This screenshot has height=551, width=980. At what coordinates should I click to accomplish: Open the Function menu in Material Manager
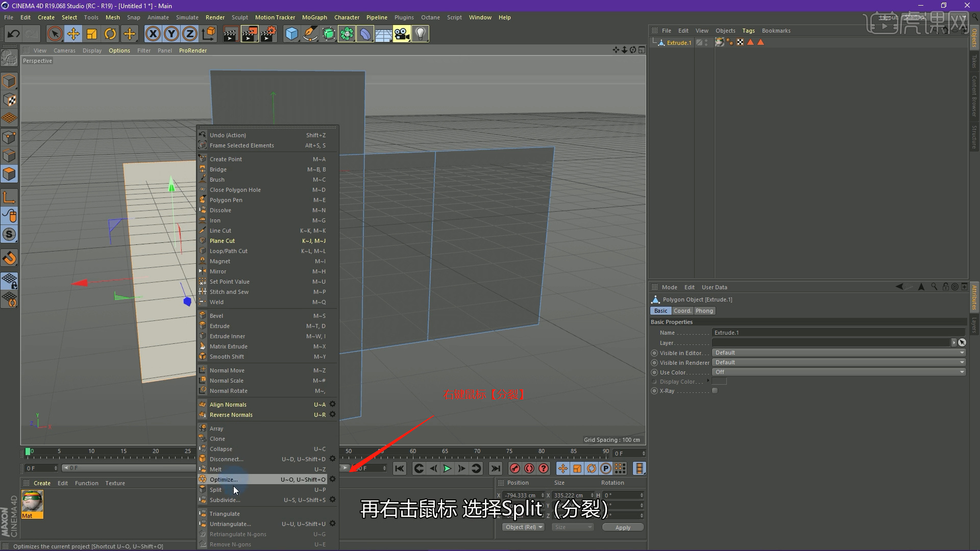tap(86, 483)
